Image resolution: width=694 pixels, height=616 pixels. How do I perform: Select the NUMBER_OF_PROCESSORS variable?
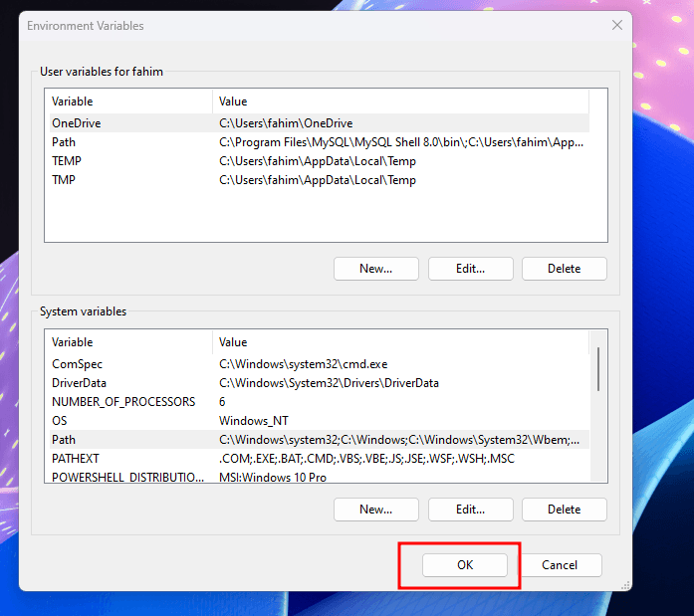[x=319, y=401]
